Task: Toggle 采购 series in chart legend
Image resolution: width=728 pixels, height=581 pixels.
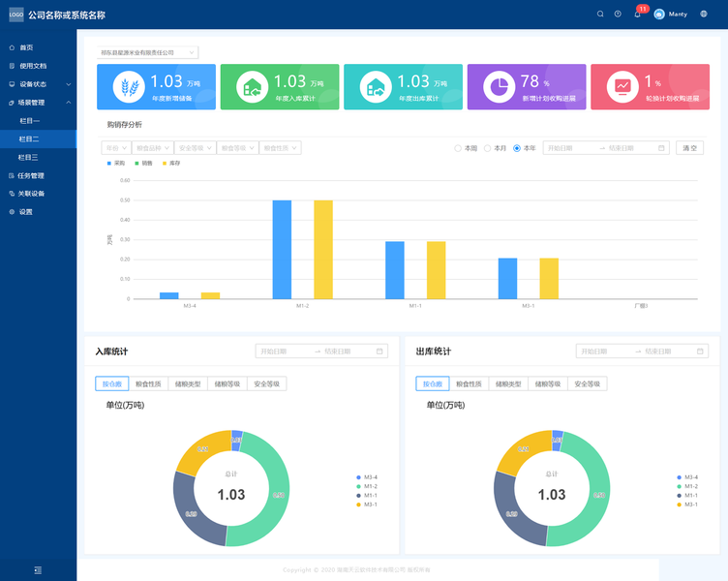Action: [x=116, y=163]
